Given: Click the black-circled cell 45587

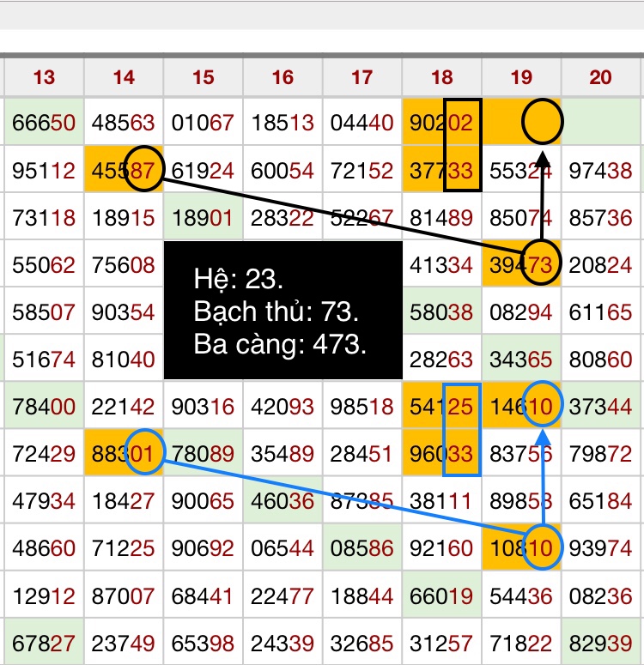Looking at the screenshot, I should click(124, 171).
